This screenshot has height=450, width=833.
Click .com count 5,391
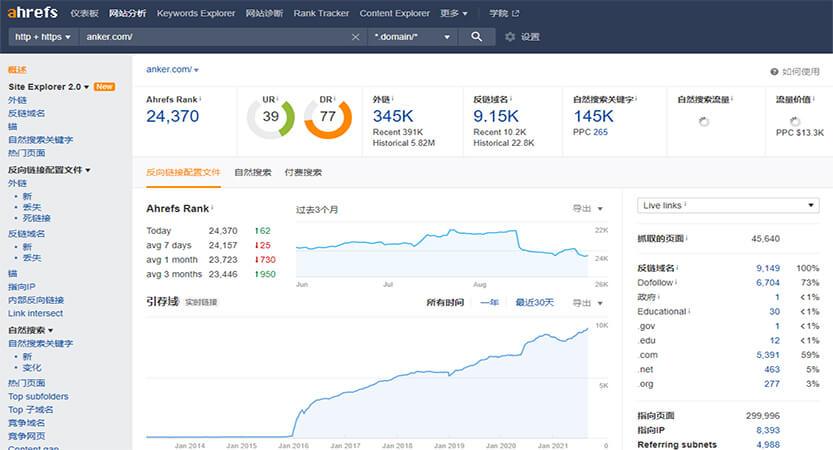point(768,355)
